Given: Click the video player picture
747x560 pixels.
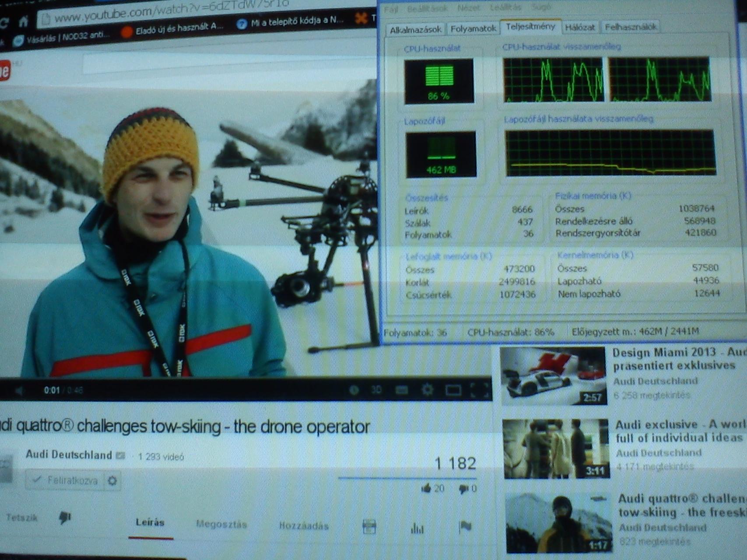Looking at the screenshot, I should coord(188,227).
